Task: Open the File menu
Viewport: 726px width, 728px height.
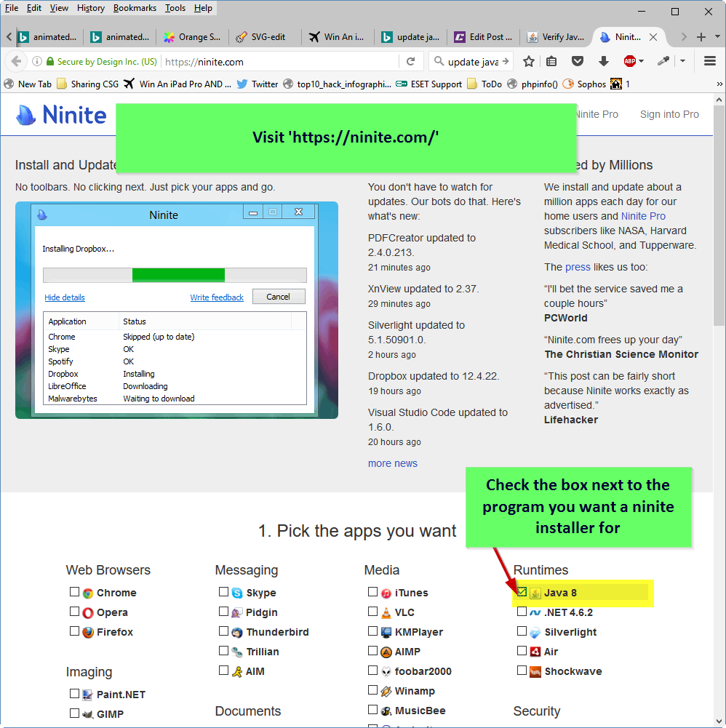Action: (12, 8)
